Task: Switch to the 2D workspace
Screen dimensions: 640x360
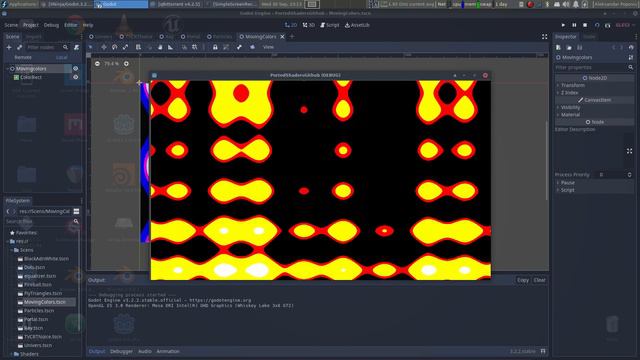Action: 291,25
